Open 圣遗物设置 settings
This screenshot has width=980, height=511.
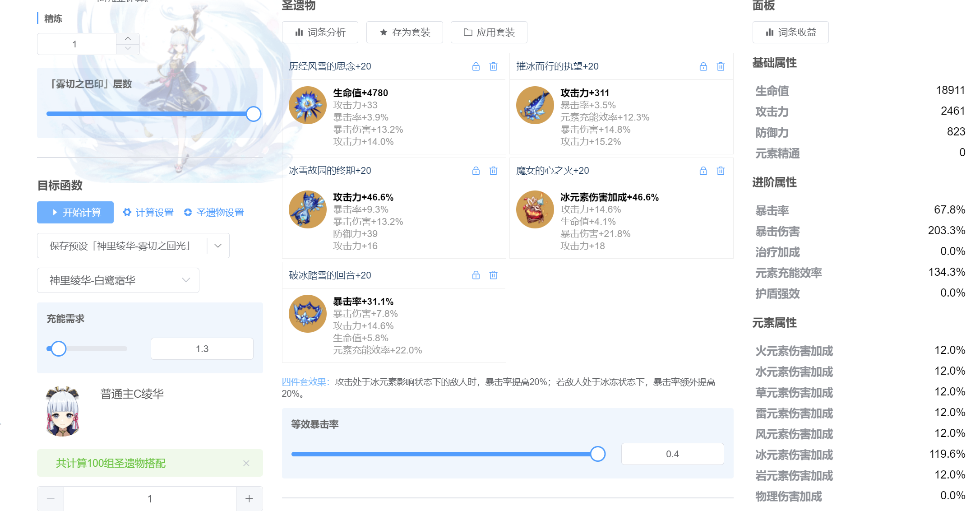click(x=188, y=212)
